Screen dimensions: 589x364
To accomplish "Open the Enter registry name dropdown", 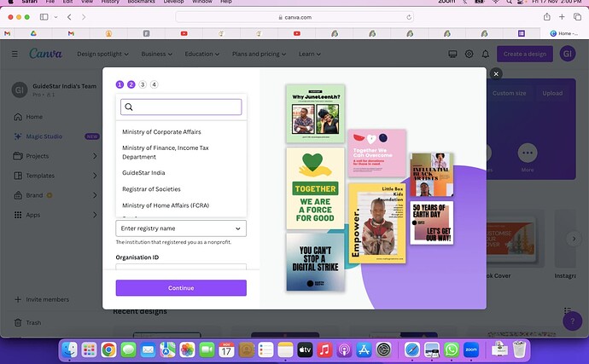I will click(x=181, y=228).
